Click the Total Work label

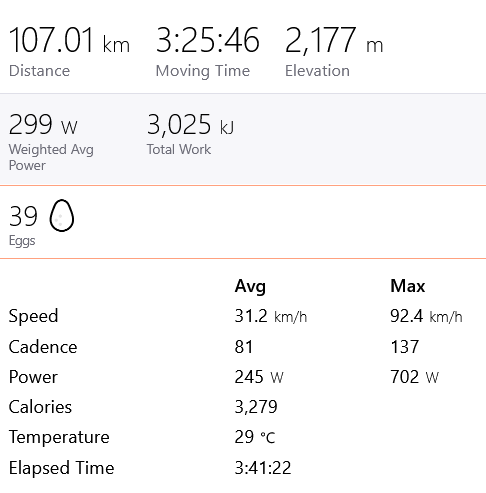pyautogui.click(x=179, y=149)
